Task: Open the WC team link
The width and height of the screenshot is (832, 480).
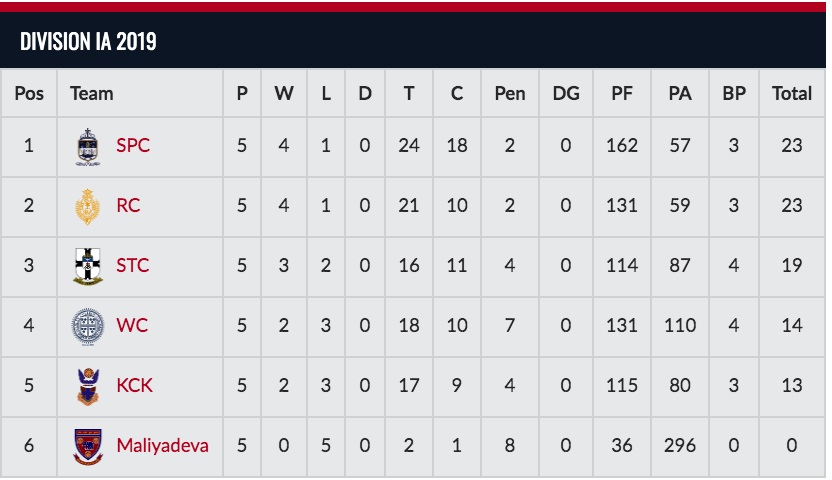Action: 132,325
